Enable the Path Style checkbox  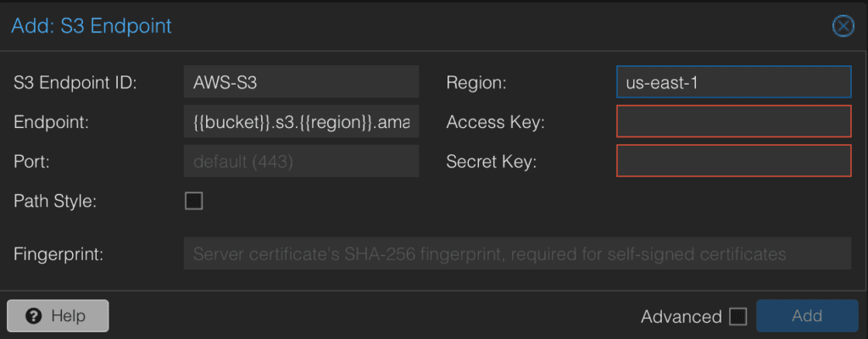(194, 201)
